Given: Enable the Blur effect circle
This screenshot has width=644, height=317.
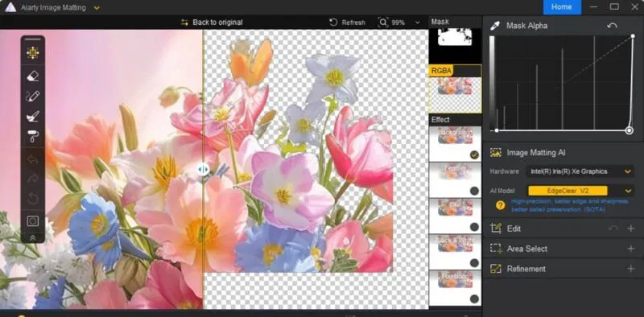Looking at the screenshot, I should (x=474, y=227).
